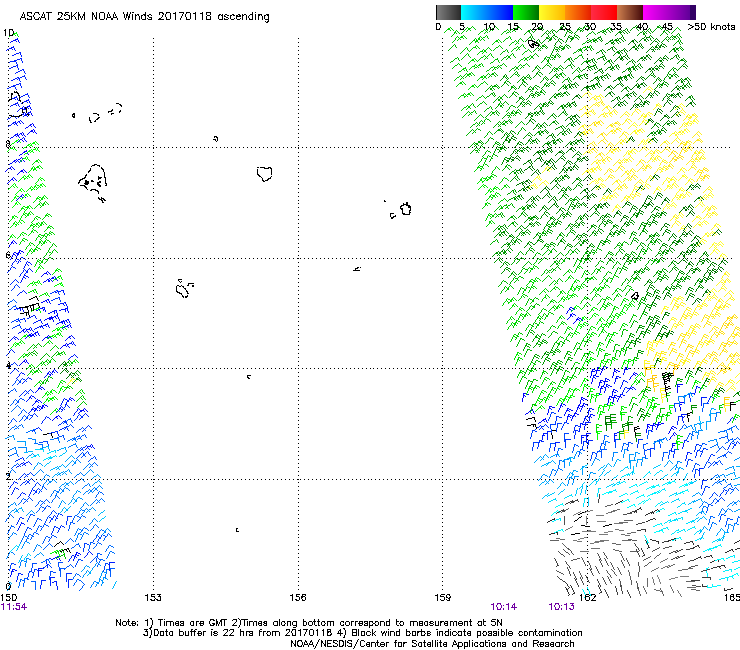
Task: Click the latitude axis label '4'
Action: tap(8, 365)
